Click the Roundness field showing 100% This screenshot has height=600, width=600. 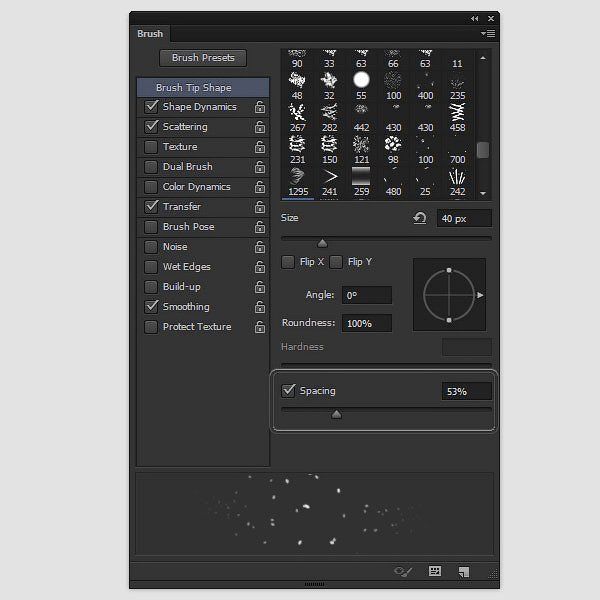coord(367,323)
